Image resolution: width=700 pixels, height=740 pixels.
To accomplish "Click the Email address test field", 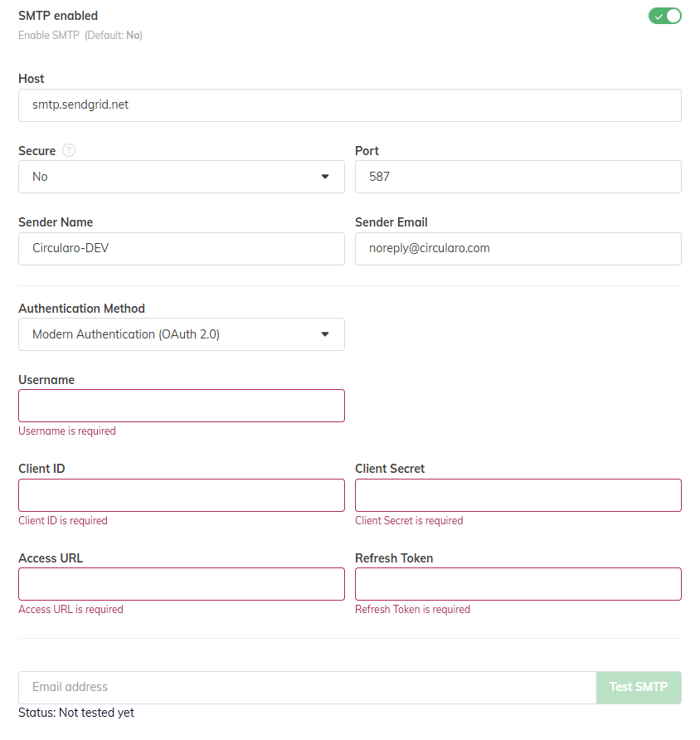I will [307, 687].
